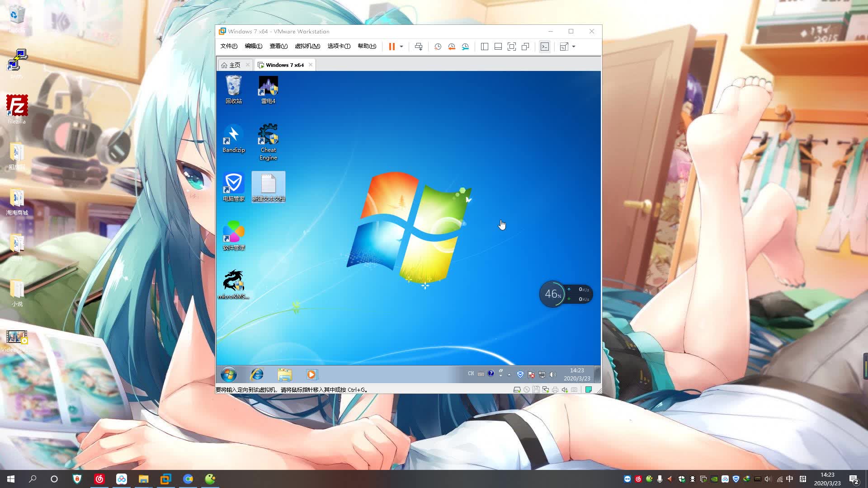Open the message log note icon
This screenshot has height=488, width=868.
[x=589, y=389]
